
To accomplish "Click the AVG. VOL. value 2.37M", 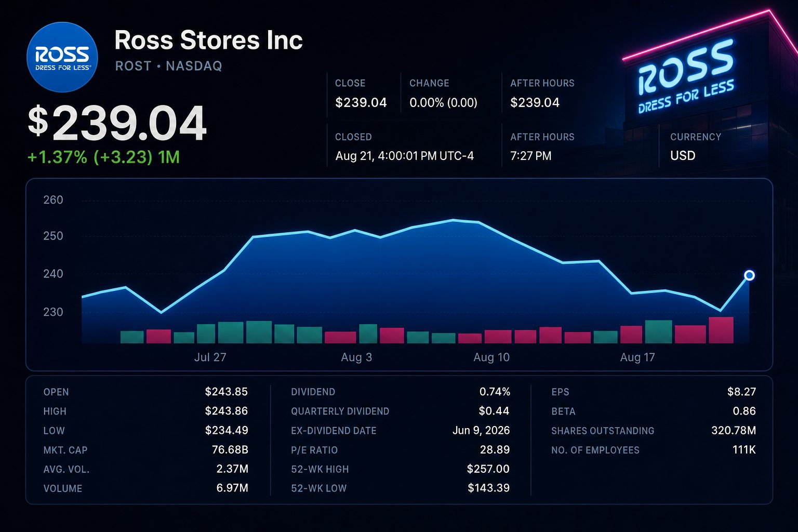I will (232, 469).
